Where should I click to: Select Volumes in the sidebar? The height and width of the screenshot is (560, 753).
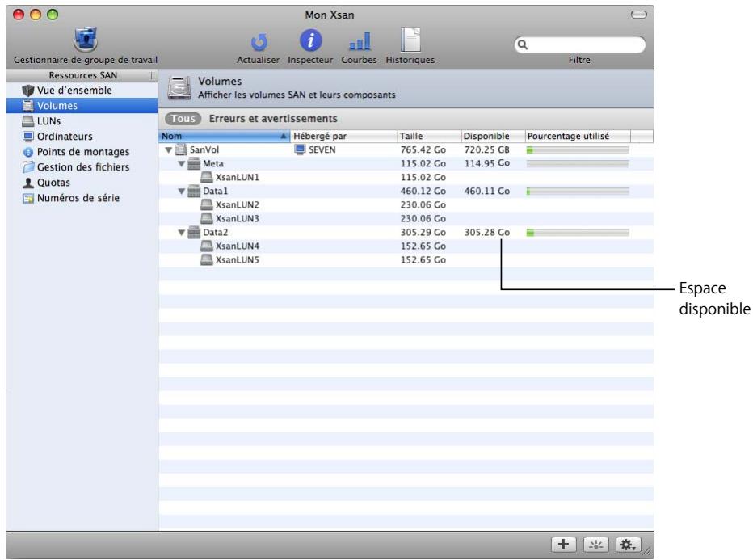(82, 106)
